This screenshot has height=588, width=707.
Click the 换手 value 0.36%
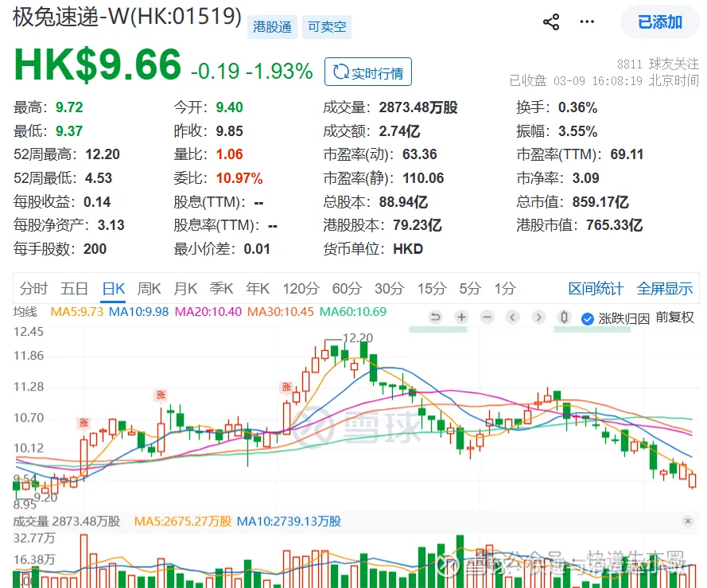577,107
